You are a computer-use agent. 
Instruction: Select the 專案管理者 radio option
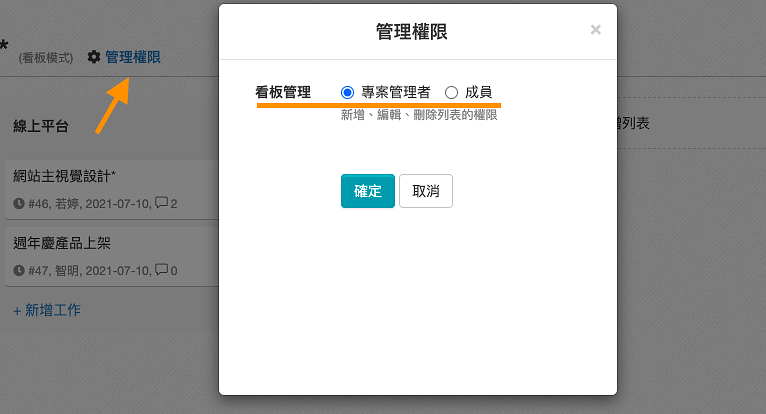pos(347,92)
